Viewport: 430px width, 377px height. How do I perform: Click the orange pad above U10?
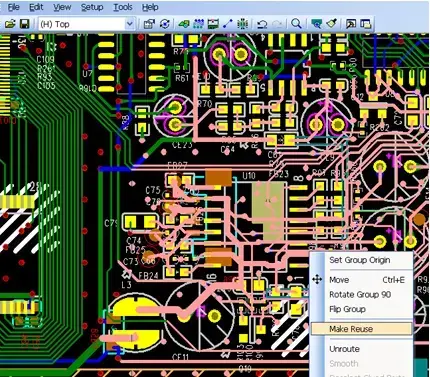pos(218,178)
